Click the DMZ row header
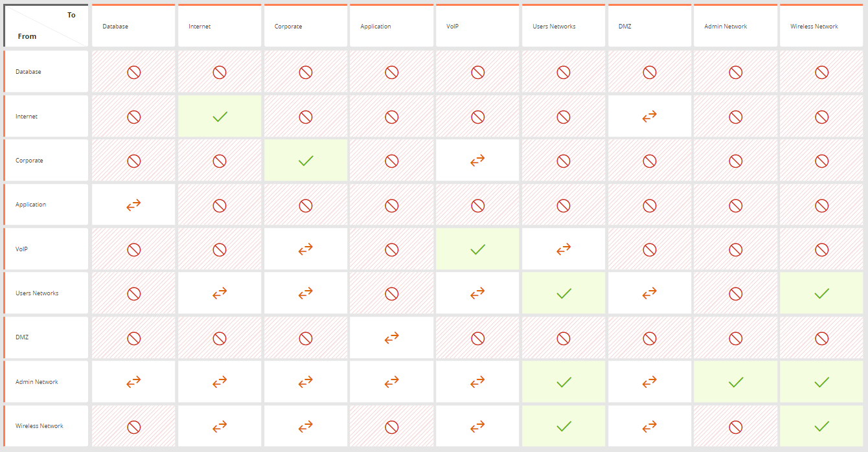Image resolution: width=868 pixels, height=452 pixels. click(x=45, y=337)
